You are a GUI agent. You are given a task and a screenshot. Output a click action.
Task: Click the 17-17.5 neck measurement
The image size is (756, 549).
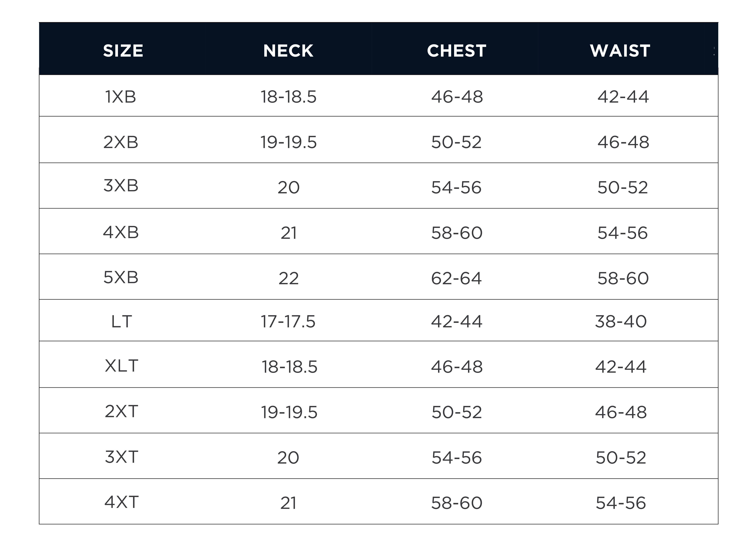pos(288,322)
